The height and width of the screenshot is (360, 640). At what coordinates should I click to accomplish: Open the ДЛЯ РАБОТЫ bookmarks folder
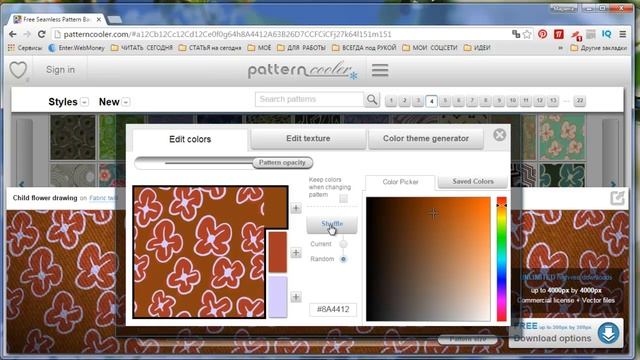click(301, 48)
